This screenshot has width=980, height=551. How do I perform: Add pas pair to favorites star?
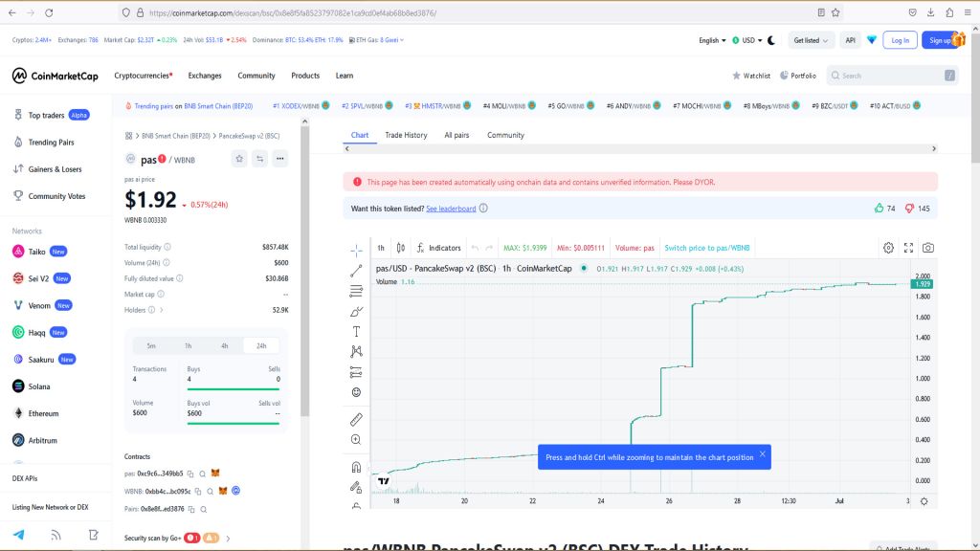(238, 159)
